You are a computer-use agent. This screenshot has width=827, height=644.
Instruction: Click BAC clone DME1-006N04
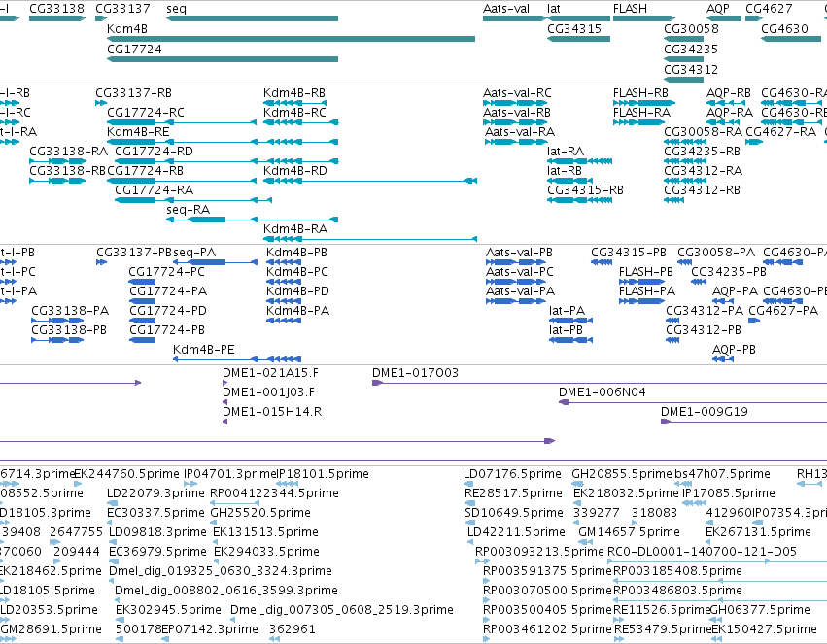pos(602,392)
